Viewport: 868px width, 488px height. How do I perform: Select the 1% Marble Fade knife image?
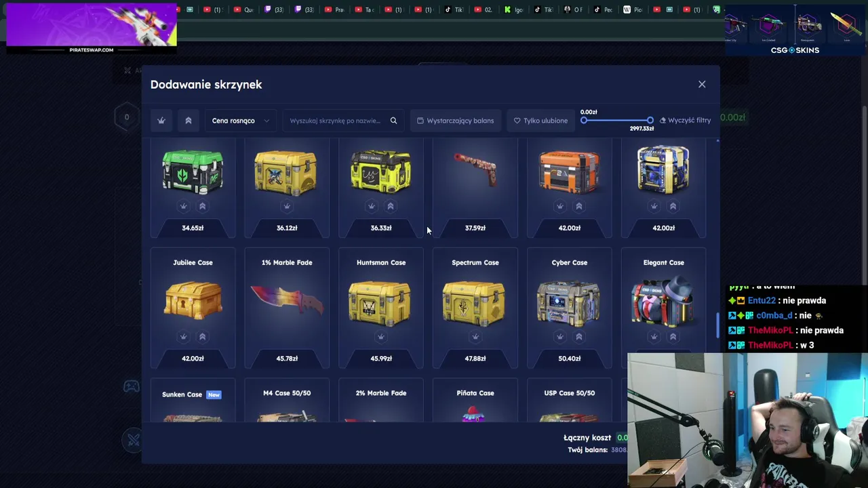coord(287,302)
